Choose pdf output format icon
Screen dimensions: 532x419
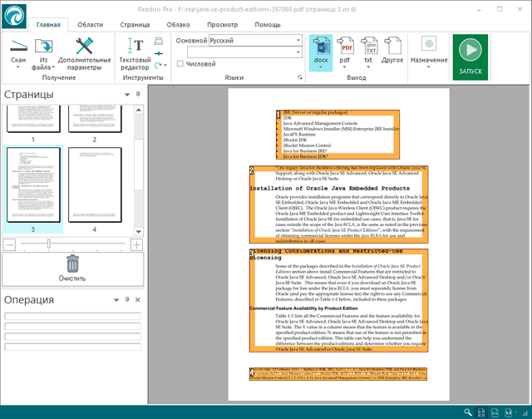click(x=347, y=46)
